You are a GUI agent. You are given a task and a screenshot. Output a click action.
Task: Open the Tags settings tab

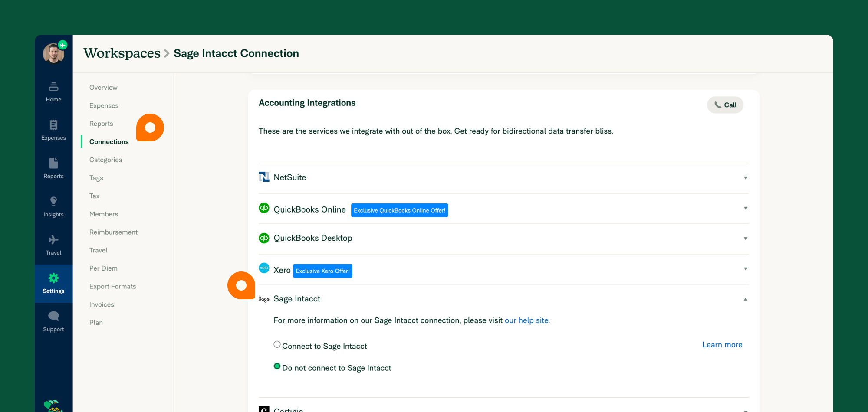click(x=96, y=178)
